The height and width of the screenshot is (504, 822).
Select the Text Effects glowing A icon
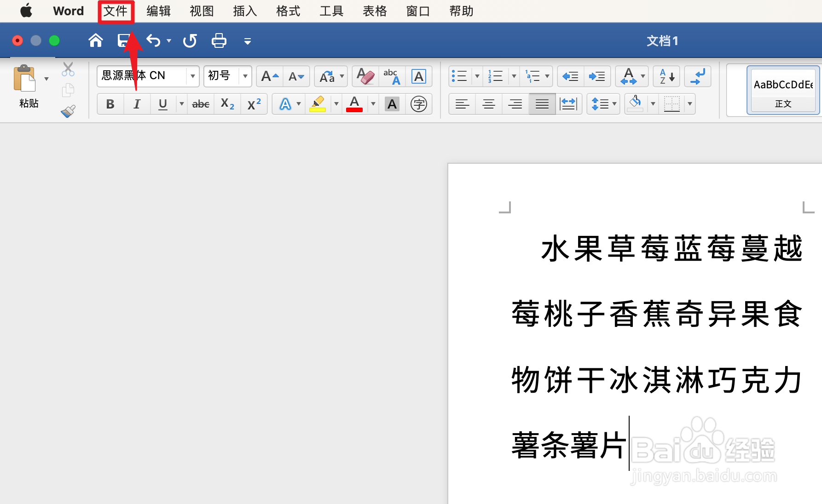[x=285, y=104]
